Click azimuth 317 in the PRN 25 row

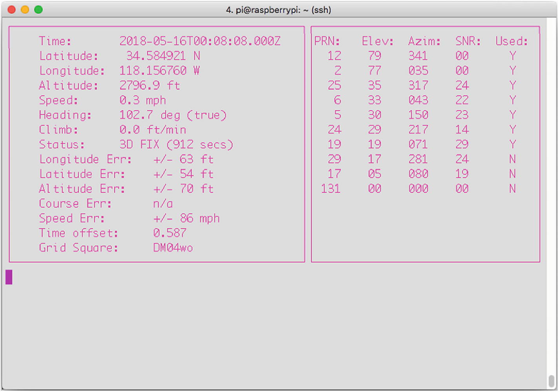point(418,85)
